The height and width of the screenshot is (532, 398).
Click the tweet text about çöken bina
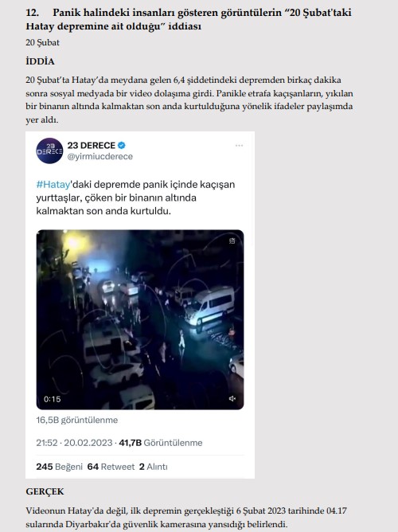(x=135, y=198)
